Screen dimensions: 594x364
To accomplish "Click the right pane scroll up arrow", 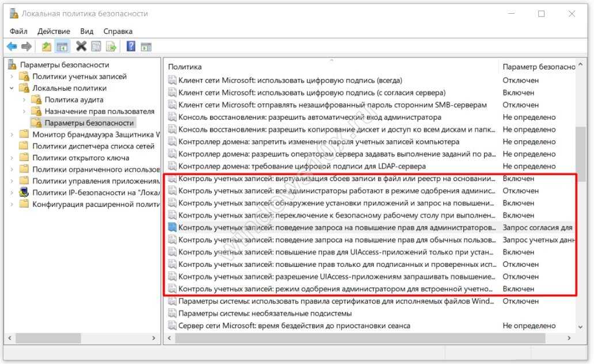I will click(580, 64).
